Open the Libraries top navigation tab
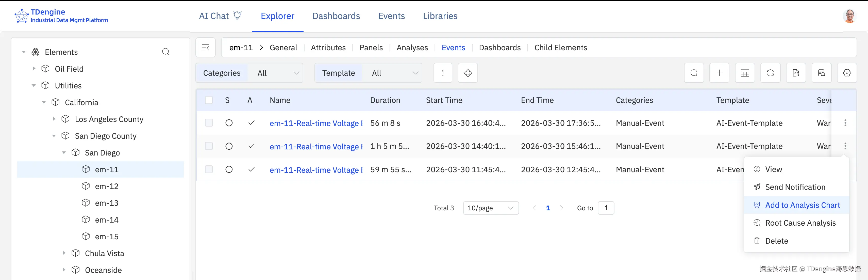868x280 pixels. point(440,16)
